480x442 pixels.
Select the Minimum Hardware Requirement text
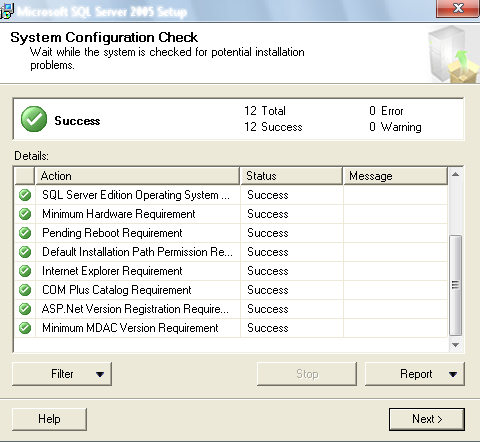(119, 214)
